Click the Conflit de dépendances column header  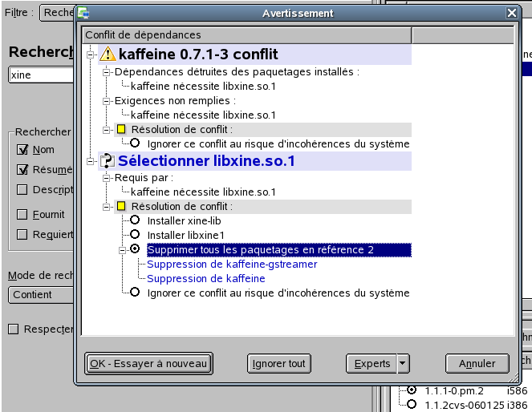coord(246,35)
